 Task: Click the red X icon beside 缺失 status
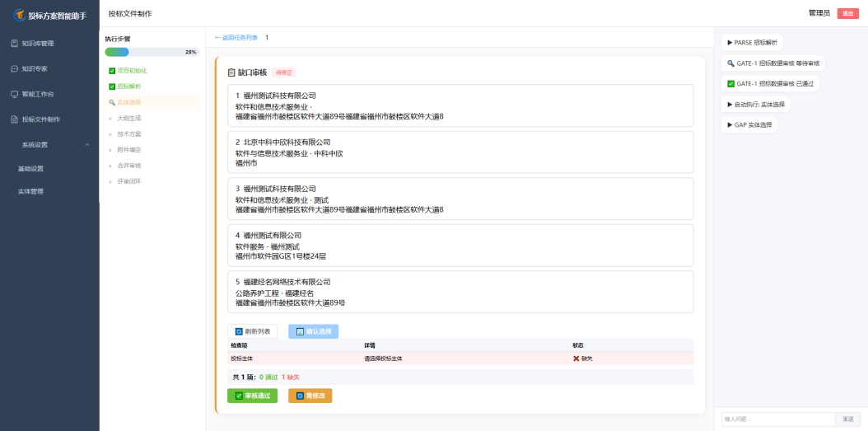tap(576, 358)
